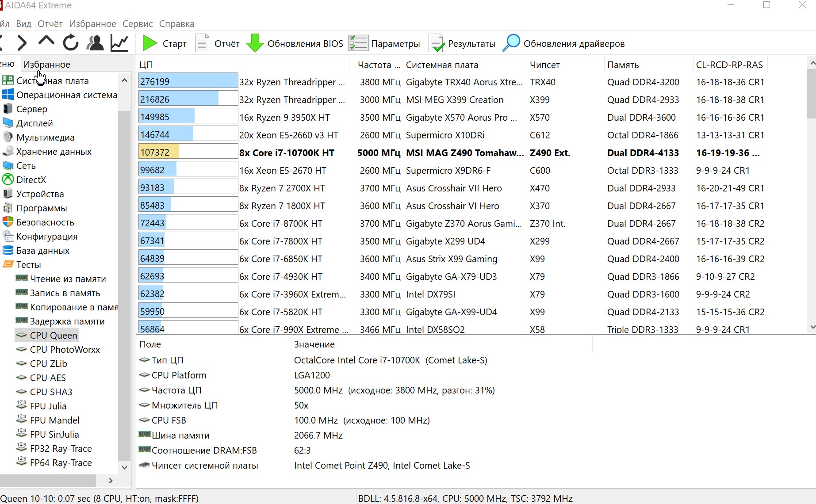Expand the Хранение данных tree node
This screenshot has height=504, width=816.
pyautogui.click(x=54, y=152)
